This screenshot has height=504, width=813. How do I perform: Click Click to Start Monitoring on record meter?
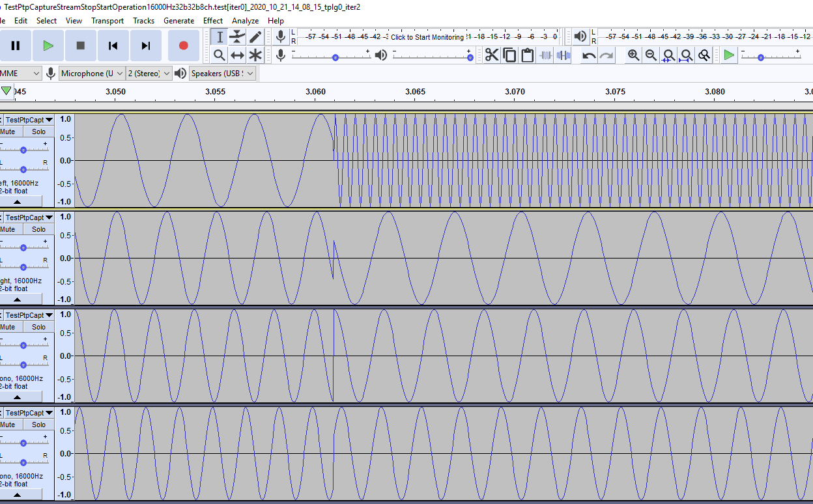point(427,37)
